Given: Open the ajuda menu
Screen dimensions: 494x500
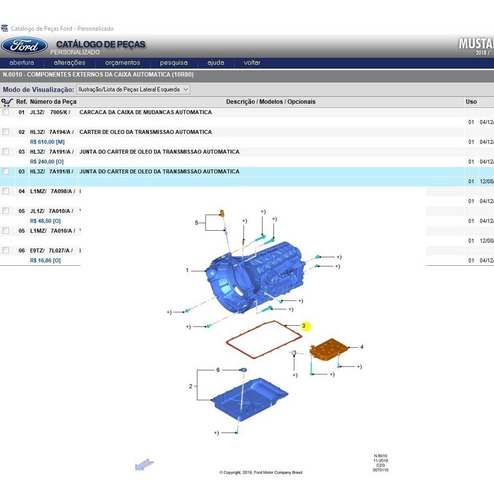Looking at the screenshot, I should (x=216, y=63).
